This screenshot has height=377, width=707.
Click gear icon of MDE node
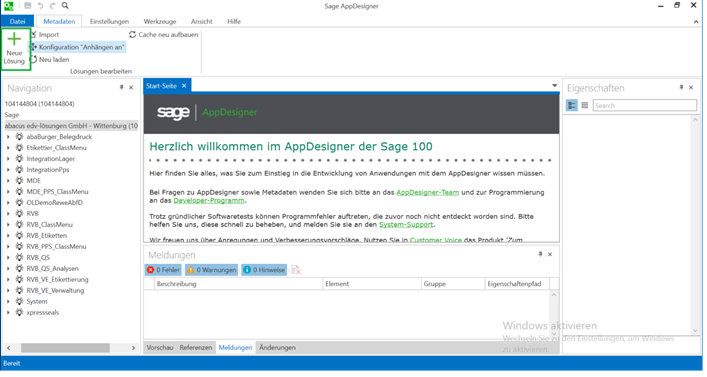coord(19,181)
